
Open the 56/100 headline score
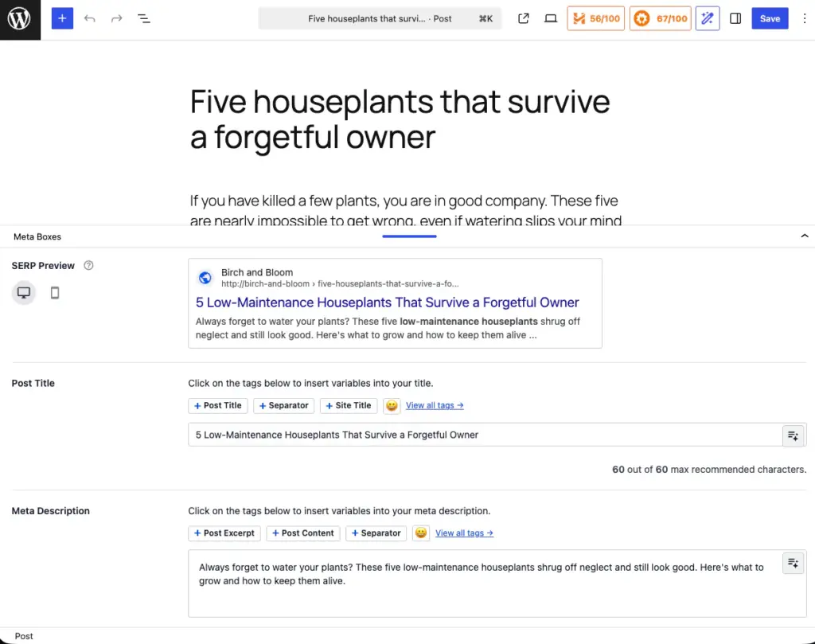[595, 19]
